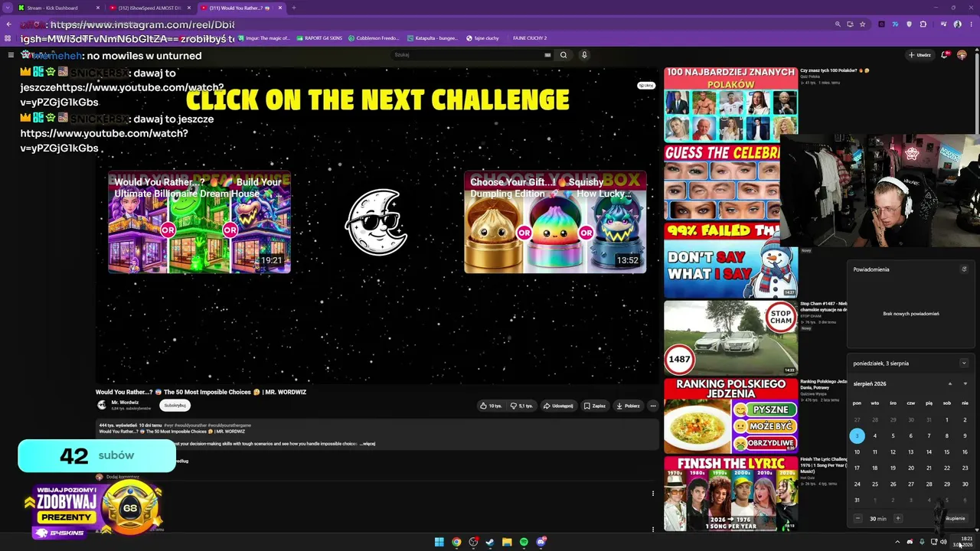Decrease focus session time with minus
This screenshot has height=551, width=980.
(857, 519)
